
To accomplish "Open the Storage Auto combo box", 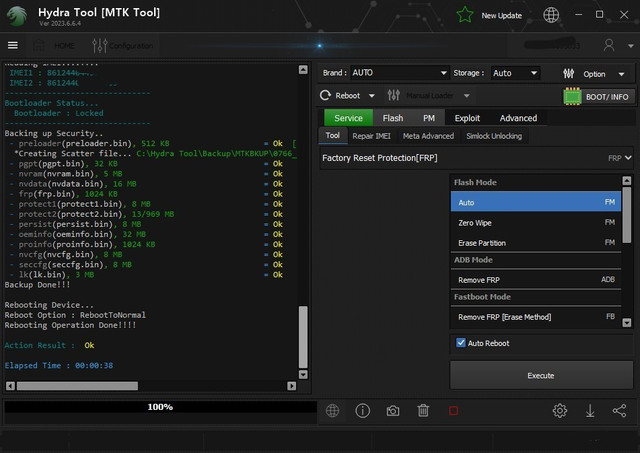I will [x=515, y=73].
